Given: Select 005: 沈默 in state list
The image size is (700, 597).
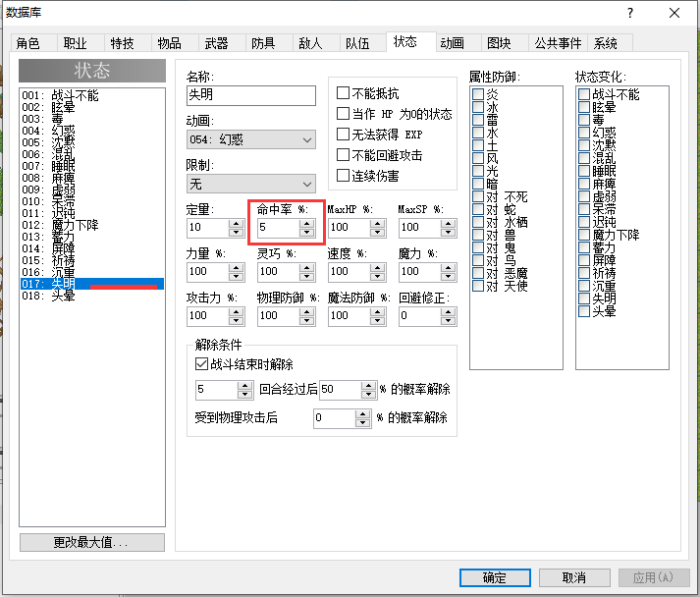Looking at the screenshot, I should pyautogui.click(x=92, y=142).
